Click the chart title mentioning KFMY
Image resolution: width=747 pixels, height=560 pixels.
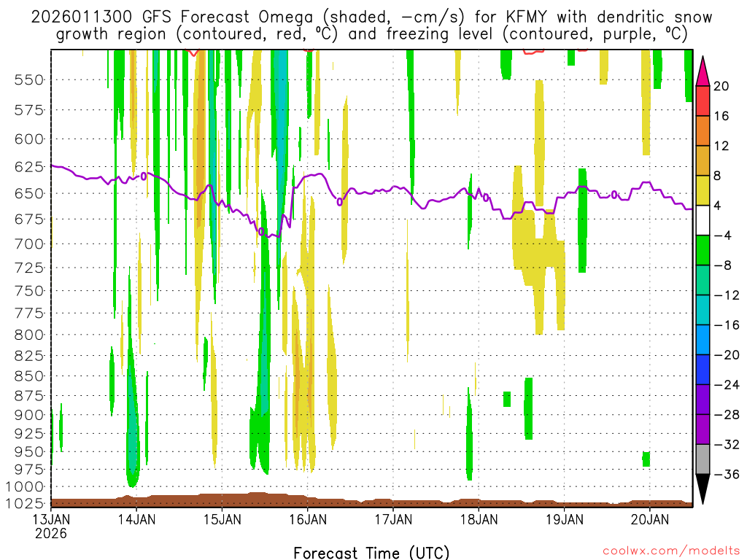pos(371,26)
